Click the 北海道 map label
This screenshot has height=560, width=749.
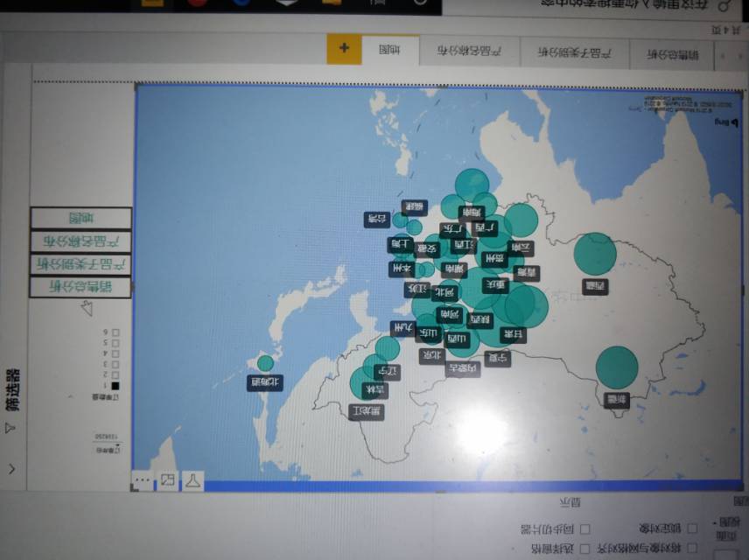(265, 382)
